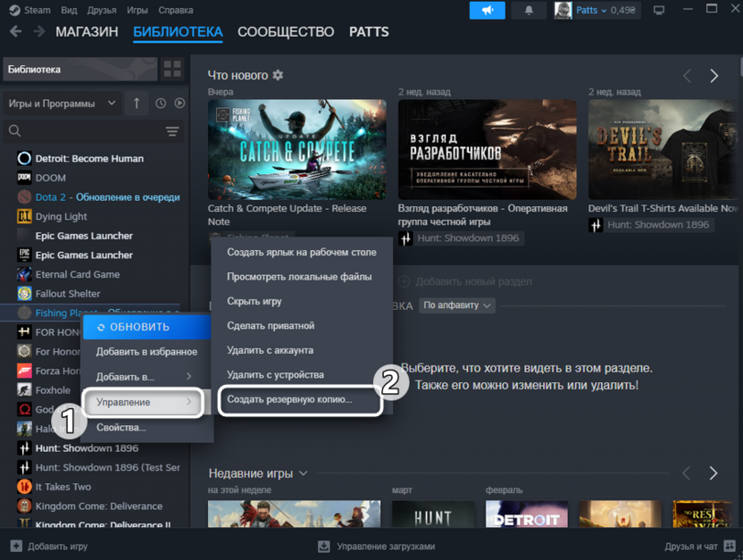Open the Игры и Программы dropdown

[62, 104]
